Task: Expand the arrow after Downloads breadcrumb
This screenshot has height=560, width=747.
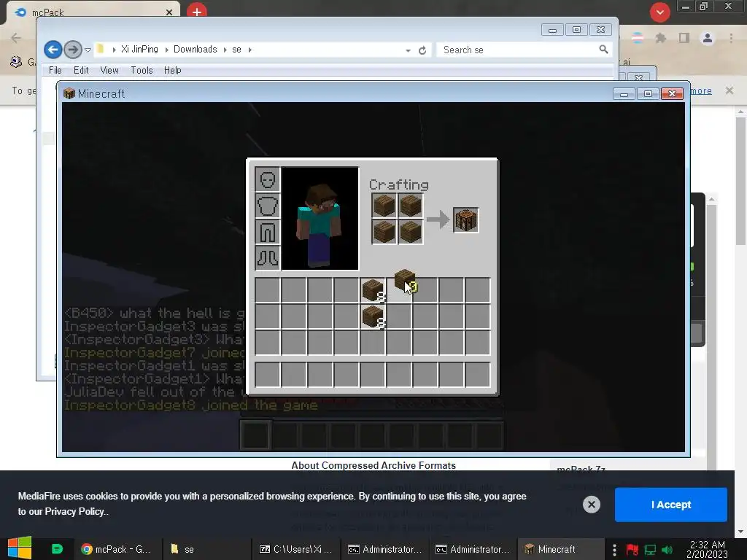Action: (225, 50)
